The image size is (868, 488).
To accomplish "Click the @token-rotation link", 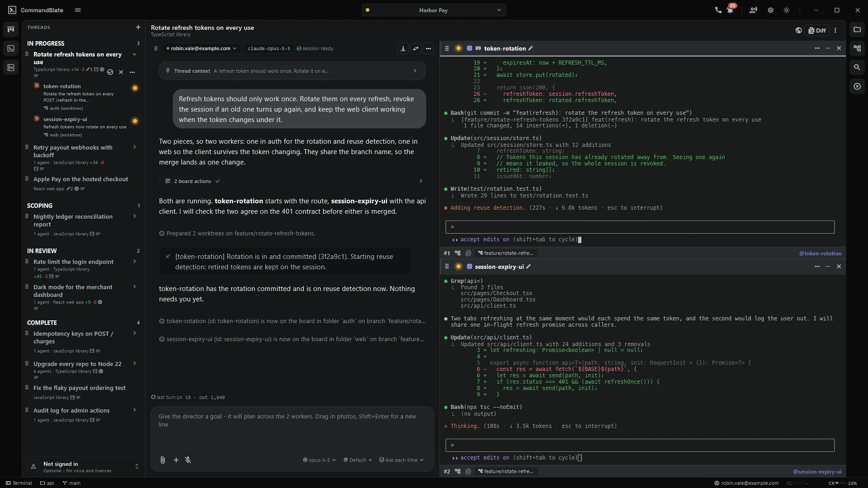I will point(820,253).
